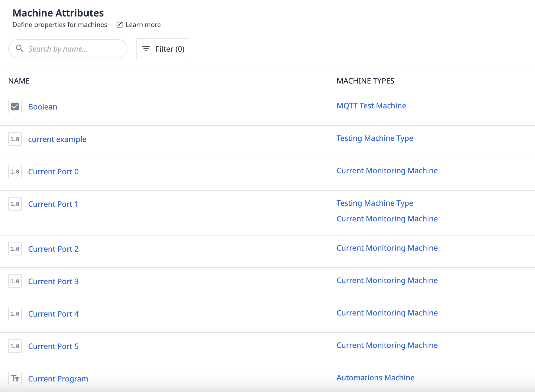535x392 pixels.
Task: Open the Current Port 1 attribute
Action: point(53,204)
